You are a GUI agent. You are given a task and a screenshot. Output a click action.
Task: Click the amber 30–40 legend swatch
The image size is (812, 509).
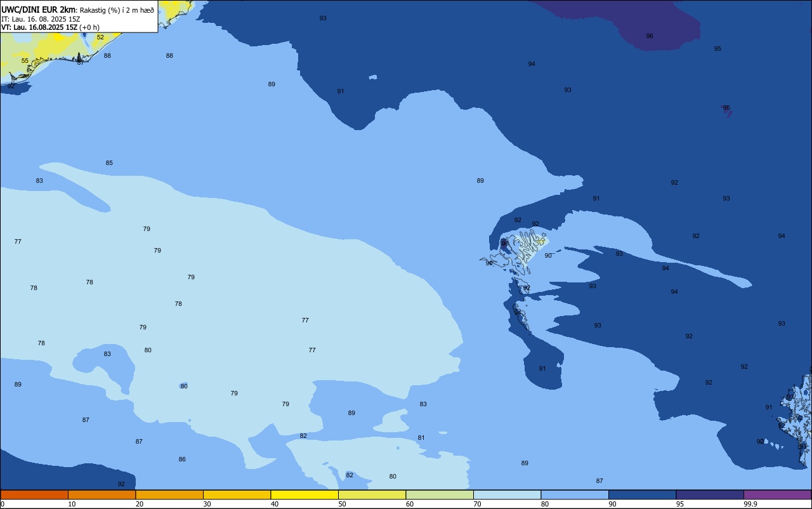click(x=237, y=494)
